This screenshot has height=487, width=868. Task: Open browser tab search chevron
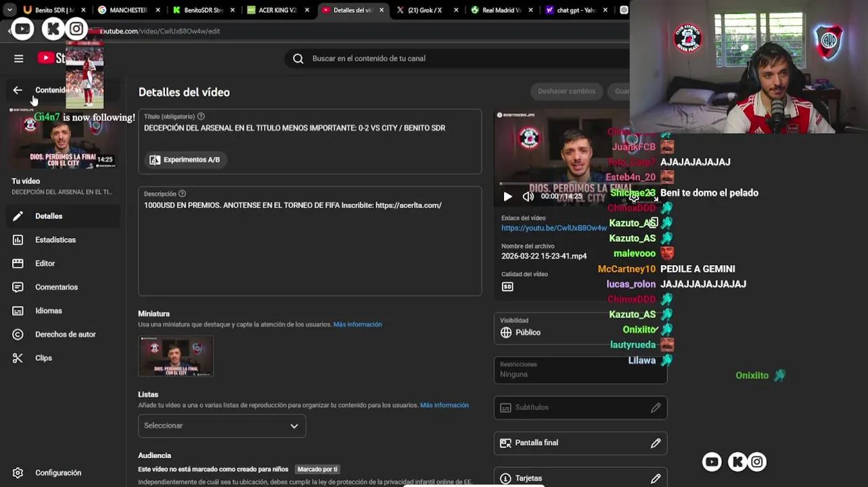click(x=9, y=10)
